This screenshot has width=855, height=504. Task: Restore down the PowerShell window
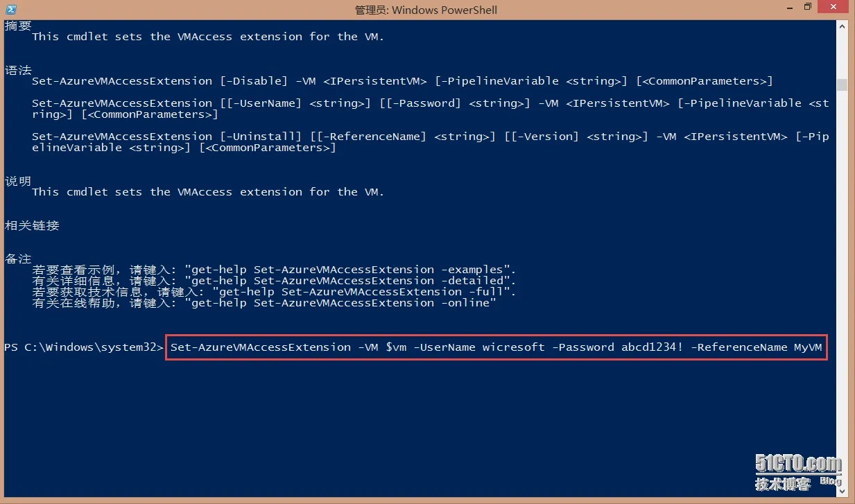point(807,8)
